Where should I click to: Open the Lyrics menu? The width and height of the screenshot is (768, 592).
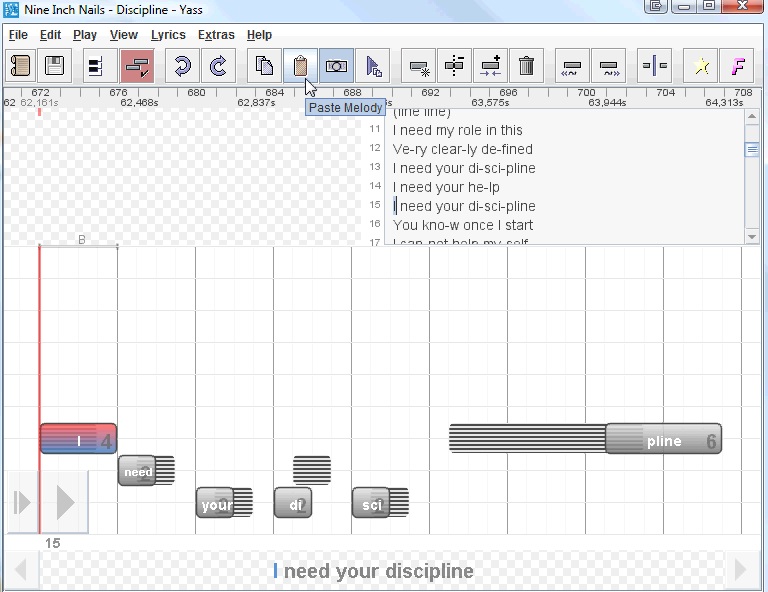point(168,35)
